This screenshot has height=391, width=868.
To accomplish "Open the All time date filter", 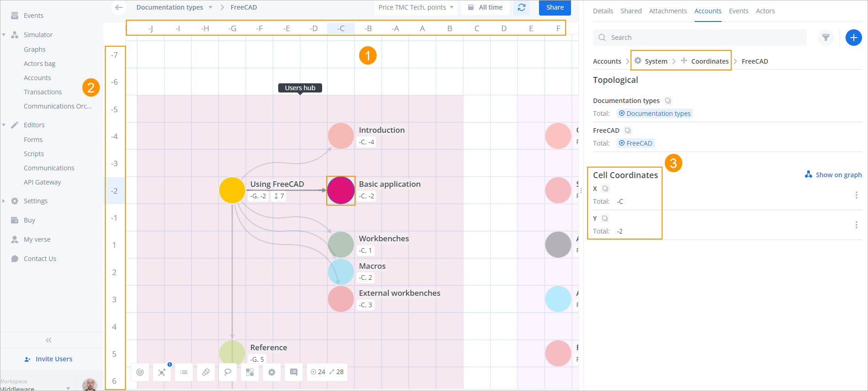I will tap(485, 7).
